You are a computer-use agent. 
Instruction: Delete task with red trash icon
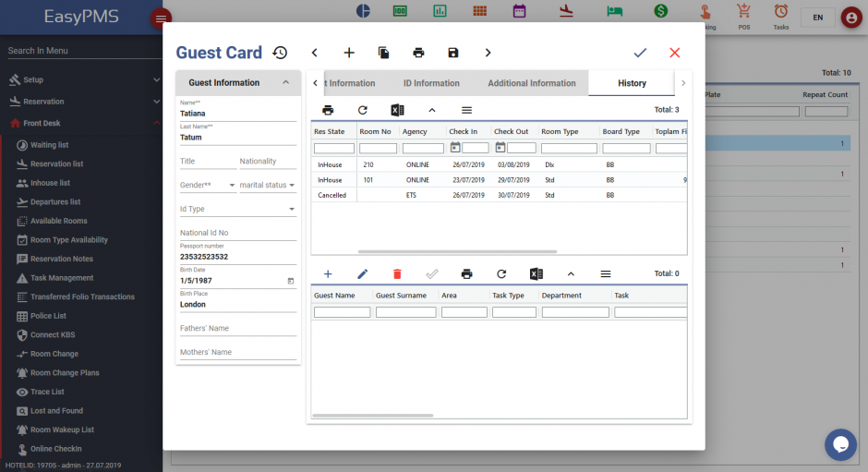397,274
